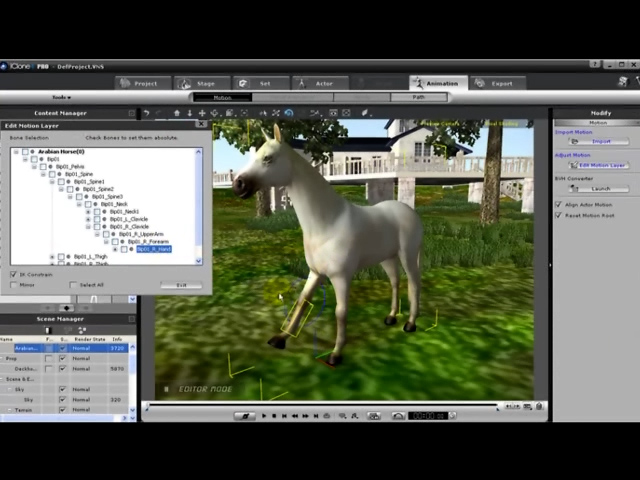Uncheck Show for the Terrain row
Screen dimensions: 640x480
pos(62,409)
